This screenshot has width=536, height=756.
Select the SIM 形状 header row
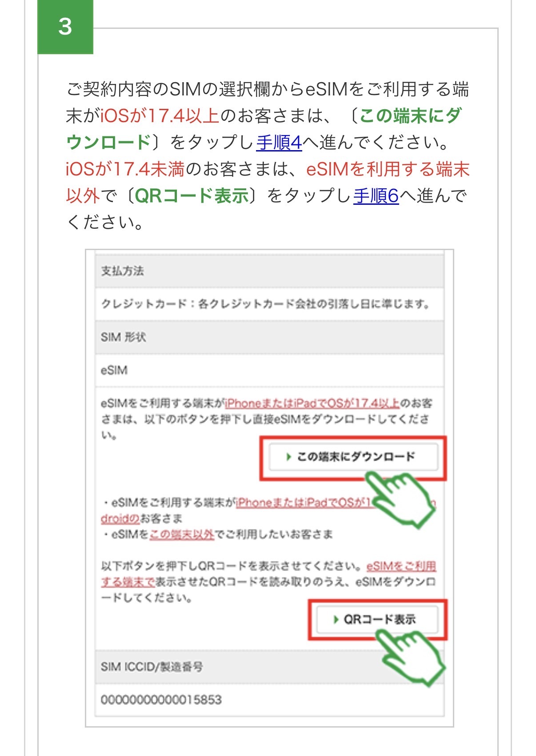[x=269, y=337]
